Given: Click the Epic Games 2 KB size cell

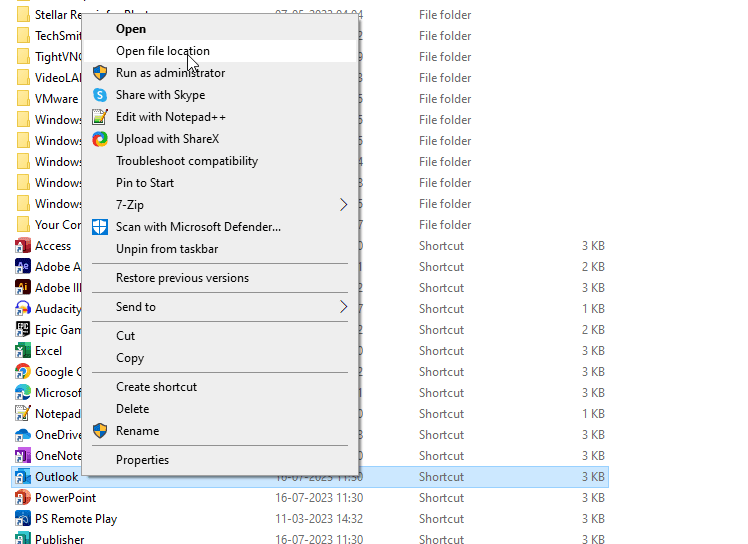Looking at the screenshot, I should [593, 330].
